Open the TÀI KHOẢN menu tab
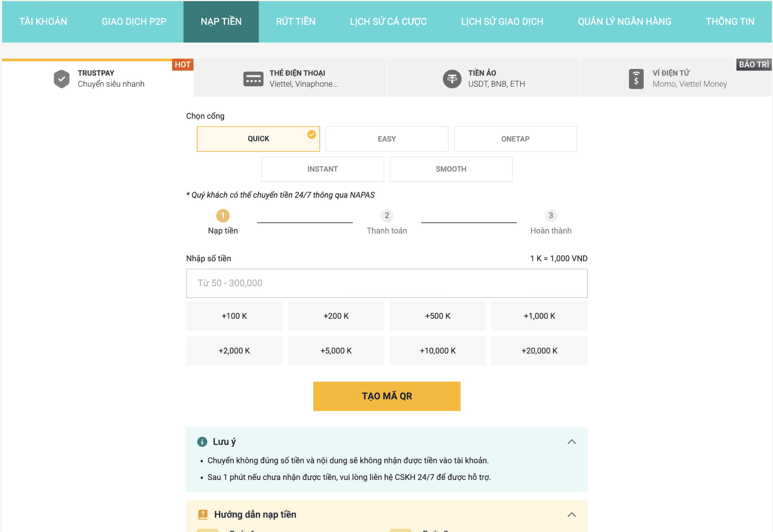This screenshot has height=532, width=773. click(43, 21)
